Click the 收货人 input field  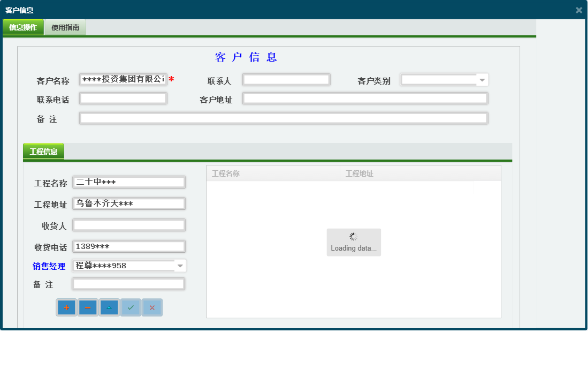(x=128, y=225)
